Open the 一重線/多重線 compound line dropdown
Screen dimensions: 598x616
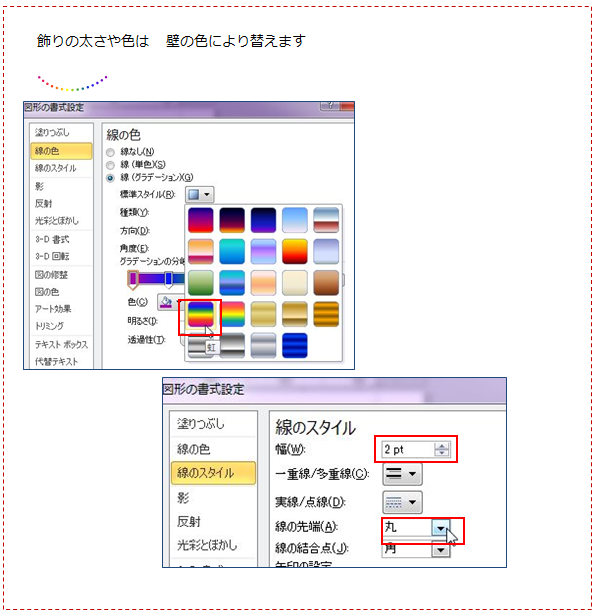point(402,474)
